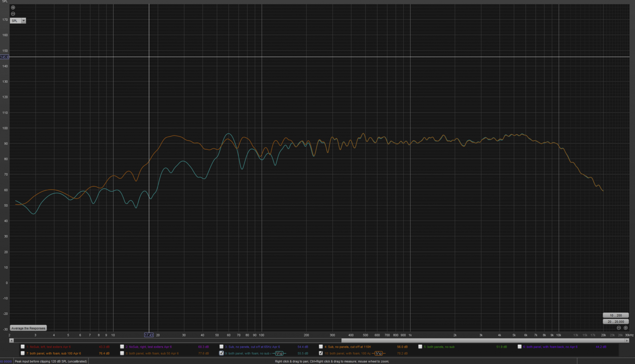
Task: Click the 1/12 smoothing badge on trace 10
Action: pyautogui.click(x=379, y=353)
